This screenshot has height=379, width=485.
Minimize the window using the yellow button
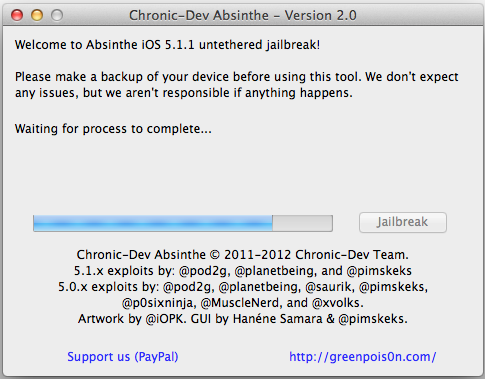(x=37, y=15)
